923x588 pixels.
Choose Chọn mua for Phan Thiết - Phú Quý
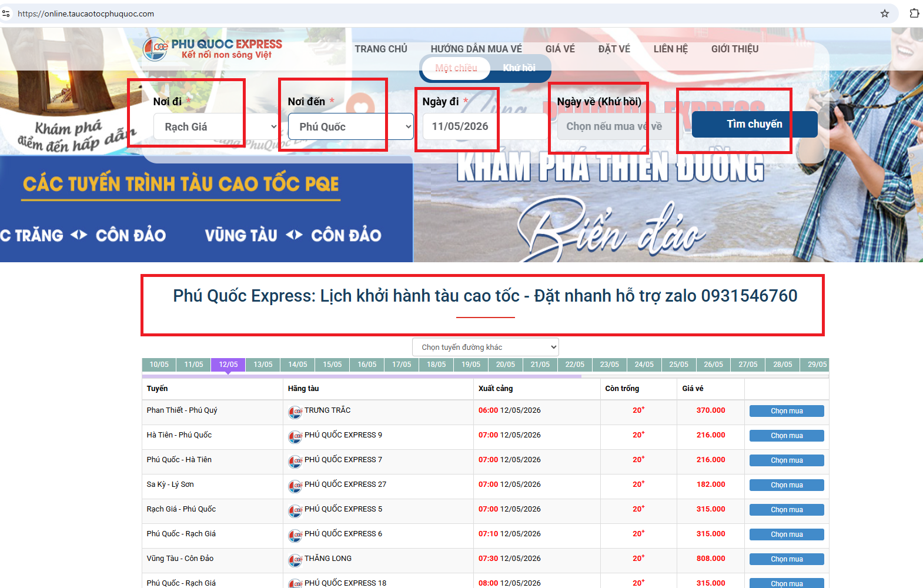(x=787, y=411)
